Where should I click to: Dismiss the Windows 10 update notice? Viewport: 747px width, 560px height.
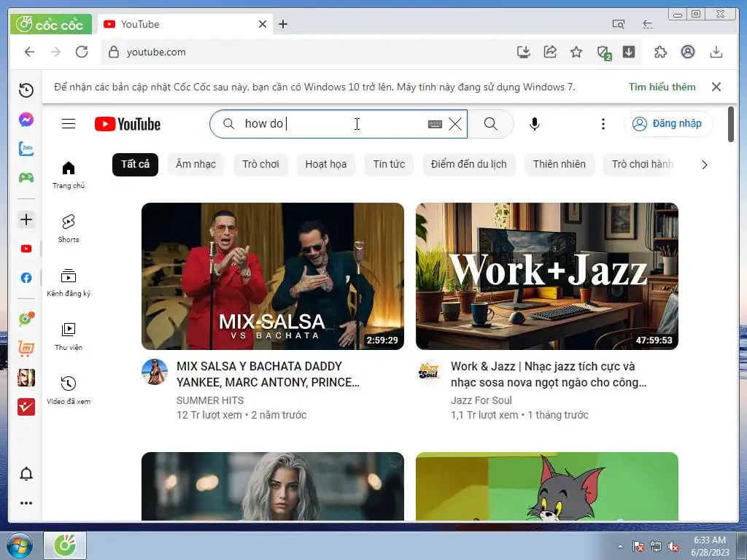(x=716, y=87)
